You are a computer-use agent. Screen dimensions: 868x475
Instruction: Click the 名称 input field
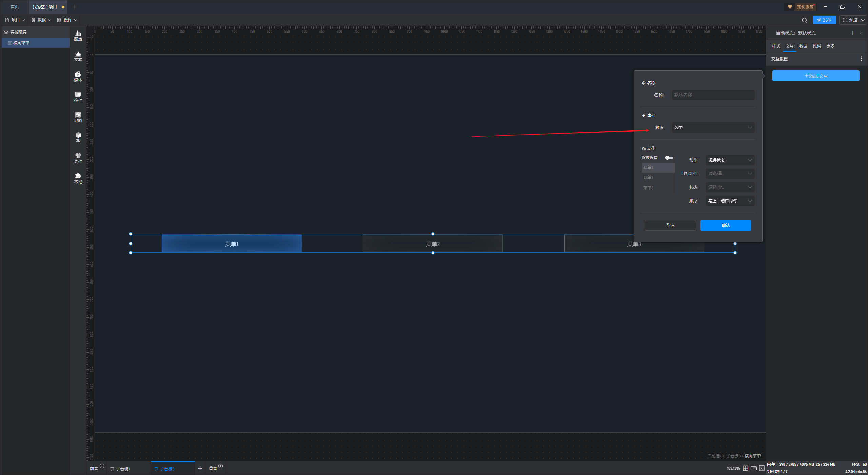click(713, 95)
